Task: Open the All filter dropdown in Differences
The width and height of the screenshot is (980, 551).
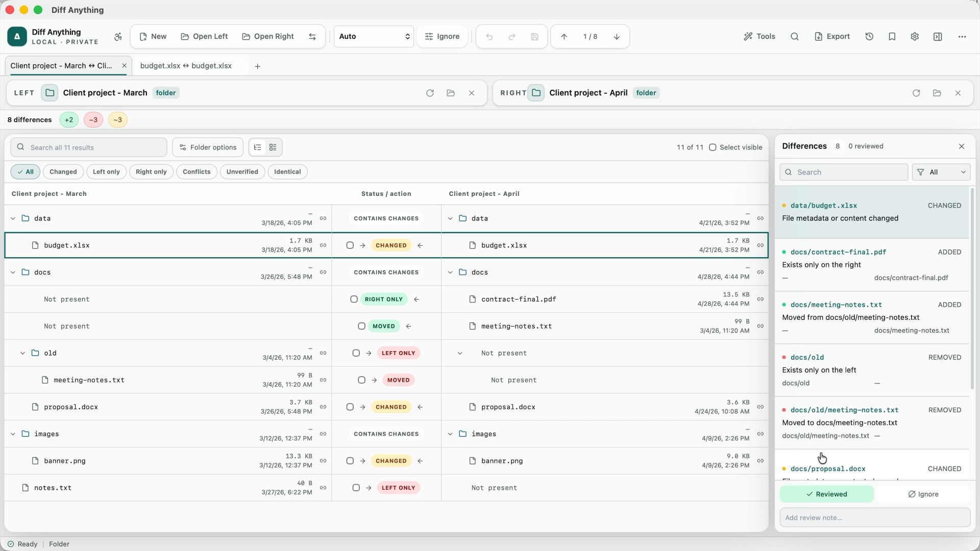Action: (941, 172)
